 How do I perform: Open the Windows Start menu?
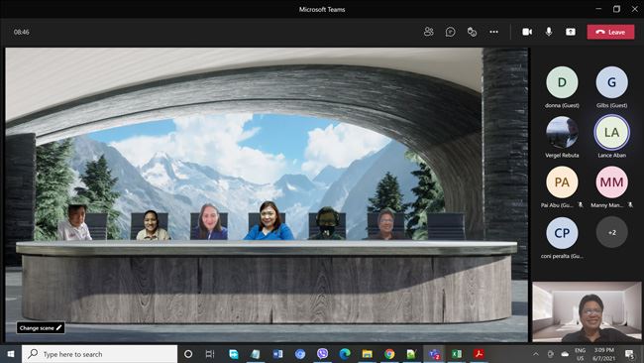pyautogui.click(x=11, y=354)
